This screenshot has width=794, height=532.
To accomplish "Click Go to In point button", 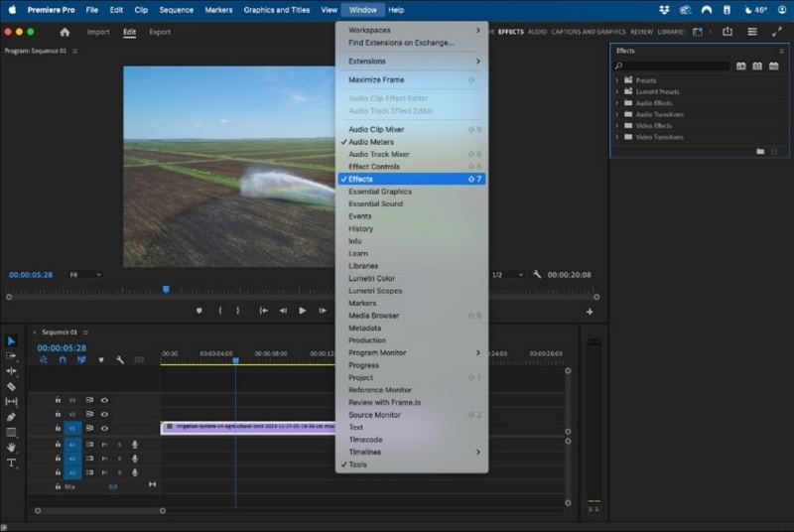I will [x=264, y=311].
